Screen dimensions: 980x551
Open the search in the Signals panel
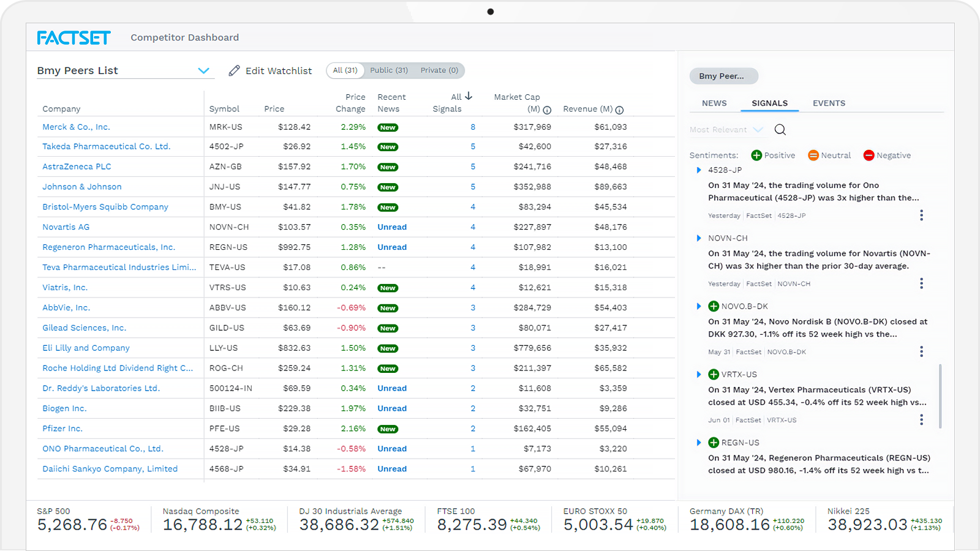coord(780,129)
